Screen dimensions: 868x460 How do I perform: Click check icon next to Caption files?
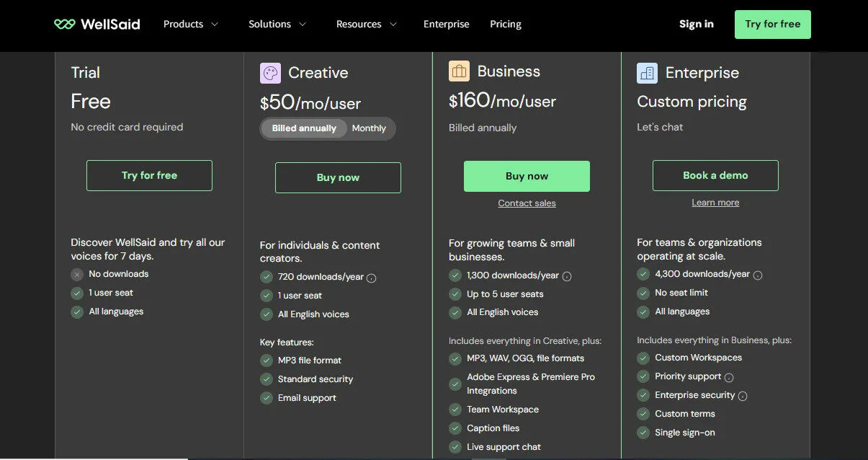tap(455, 428)
